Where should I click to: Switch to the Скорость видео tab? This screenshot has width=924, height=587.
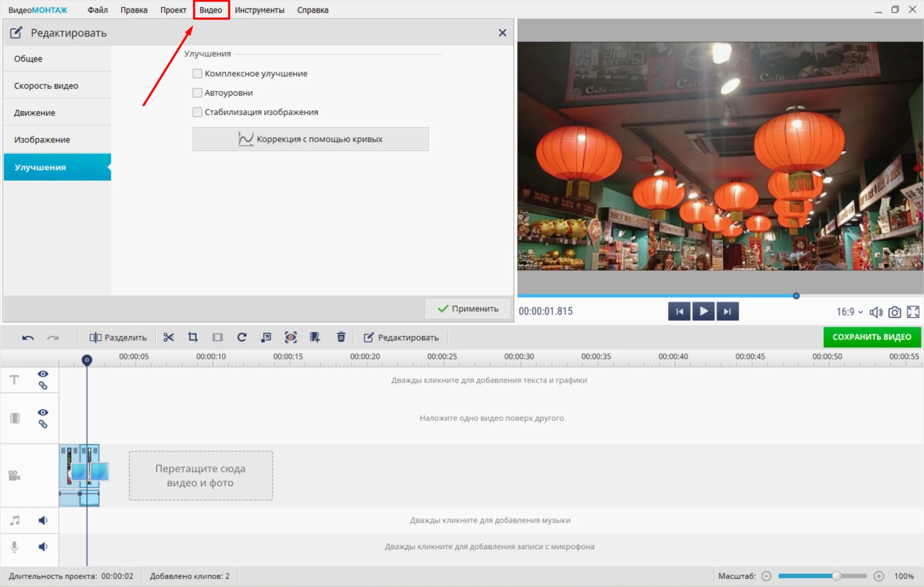click(x=57, y=86)
